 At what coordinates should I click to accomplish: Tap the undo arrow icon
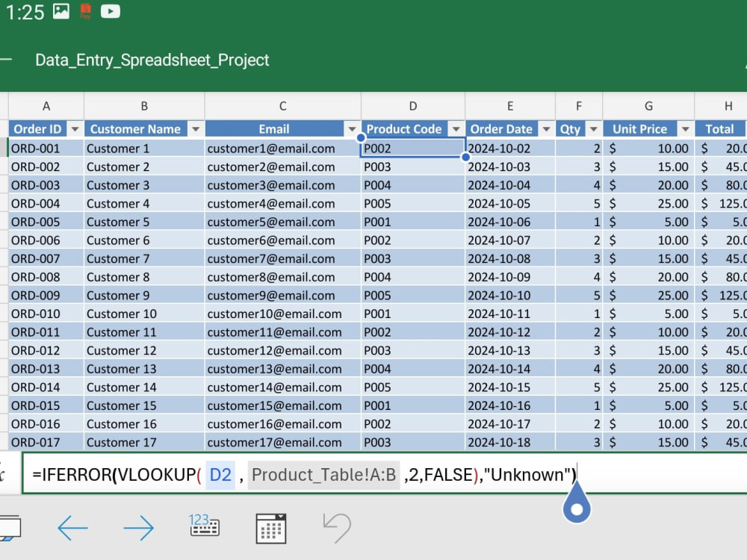[x=337, y=528]
